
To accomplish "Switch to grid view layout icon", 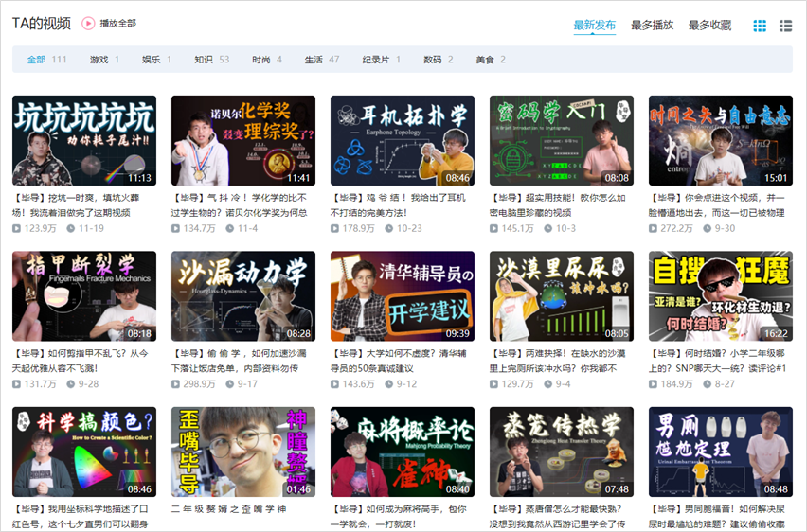I will coord(760,26).
